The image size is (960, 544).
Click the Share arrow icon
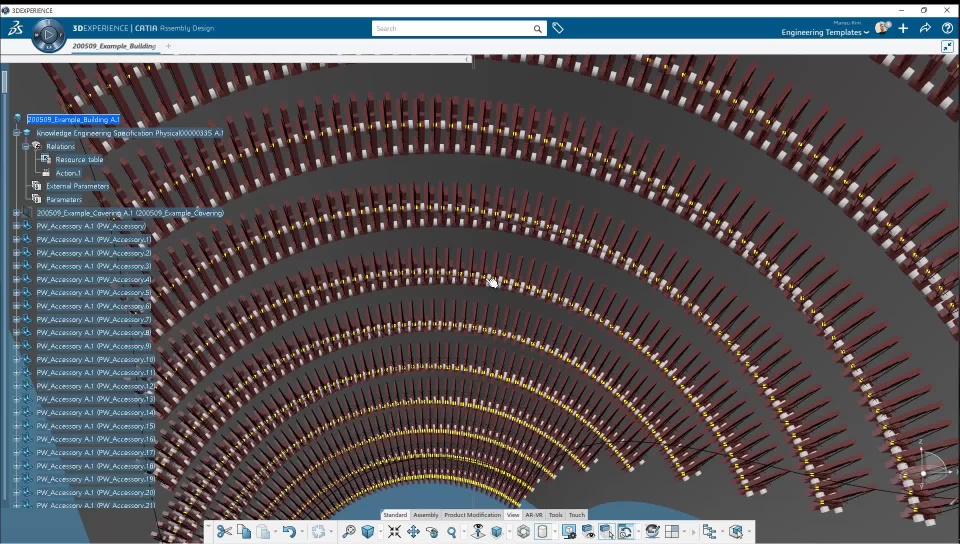[x=925, y=28]
